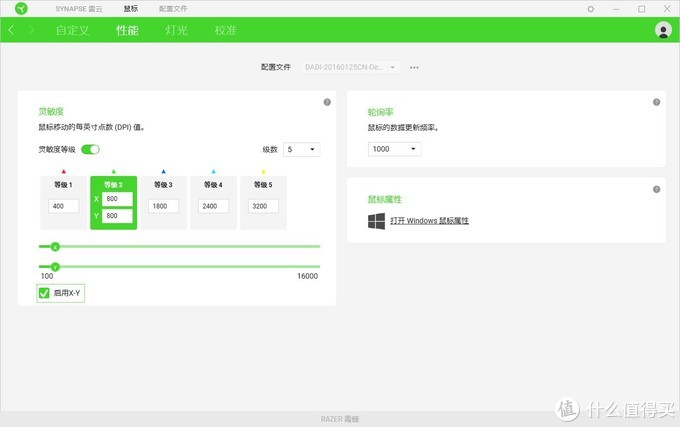The width and height of the screenshot is (680, 427).
Task: Click the Razer Synapse logo icon
Action: click(21, 8)
